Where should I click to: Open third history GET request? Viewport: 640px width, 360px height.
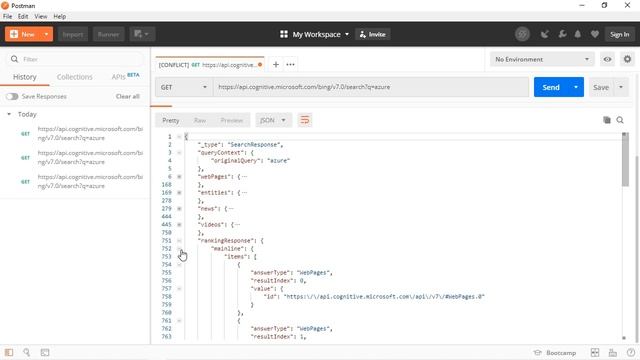tap(82, 181)
